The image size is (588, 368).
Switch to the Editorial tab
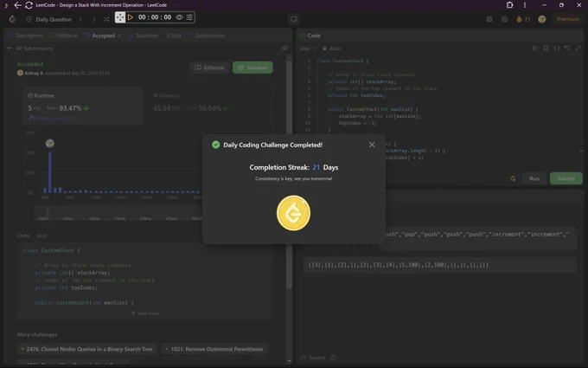tap(64, 36)
